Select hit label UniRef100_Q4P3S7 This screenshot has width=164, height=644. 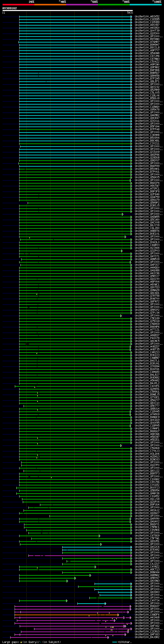click(147, 265)
